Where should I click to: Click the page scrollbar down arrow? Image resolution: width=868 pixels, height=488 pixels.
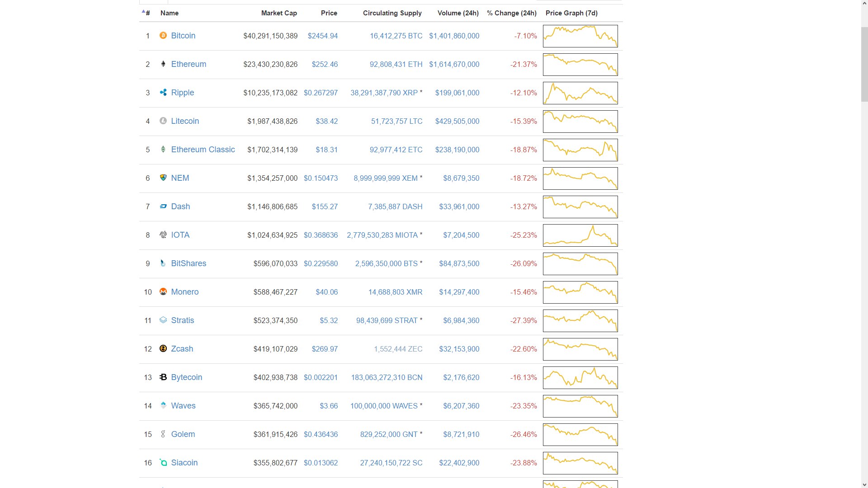click(864, 484)
